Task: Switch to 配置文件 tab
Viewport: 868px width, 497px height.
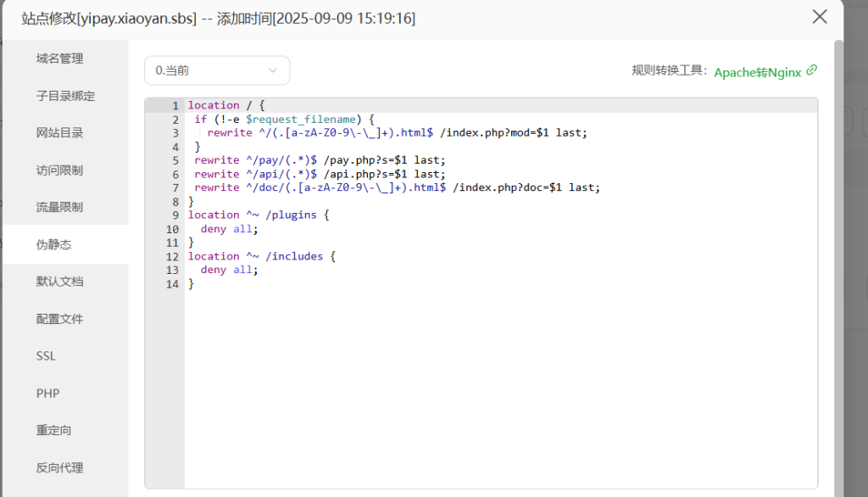Action: pyautogui.click(x=59, y=319)
